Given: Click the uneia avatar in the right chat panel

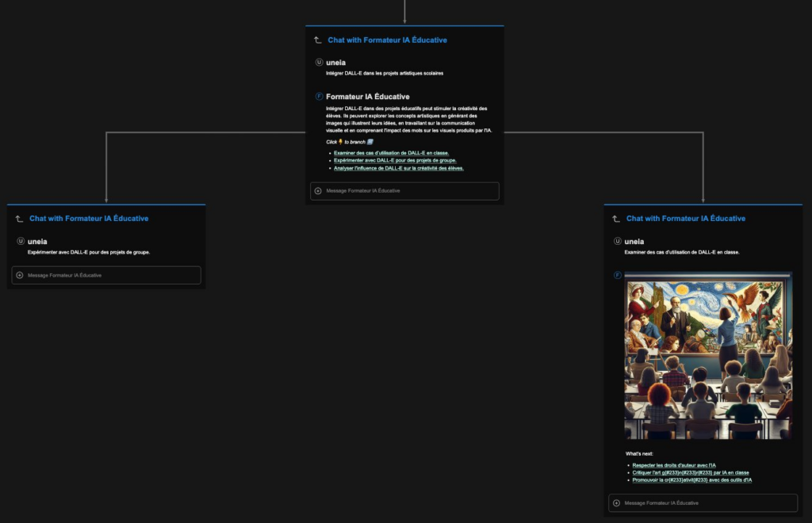Looking at the screenshot, I should (x=617, y=241).
